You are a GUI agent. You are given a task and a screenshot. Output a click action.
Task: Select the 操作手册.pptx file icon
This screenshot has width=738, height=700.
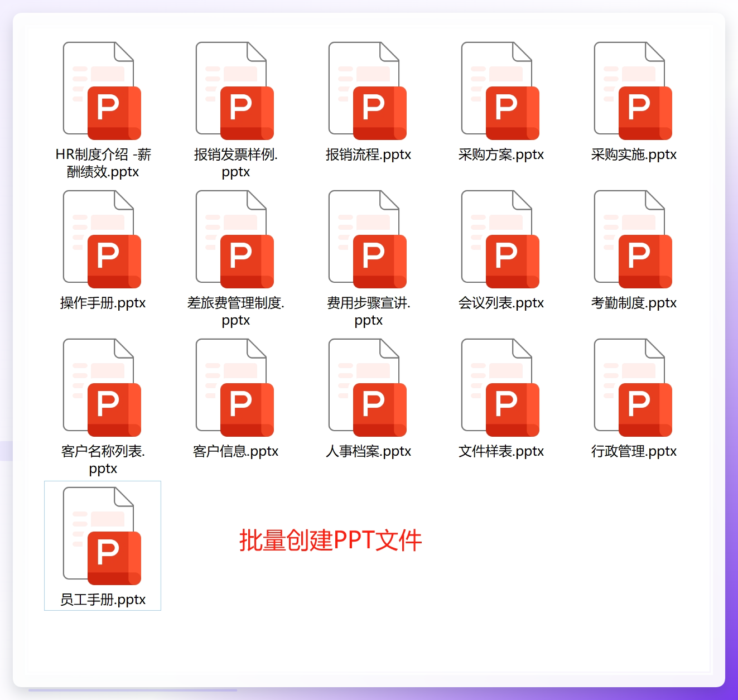click(x=102, y=239)
